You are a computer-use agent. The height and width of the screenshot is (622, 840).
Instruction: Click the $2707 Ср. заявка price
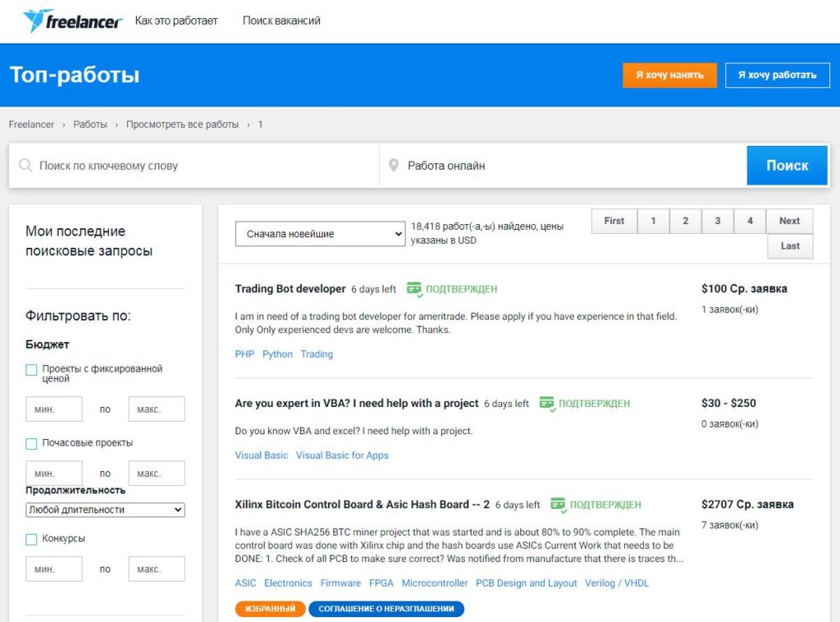(747, 504)
